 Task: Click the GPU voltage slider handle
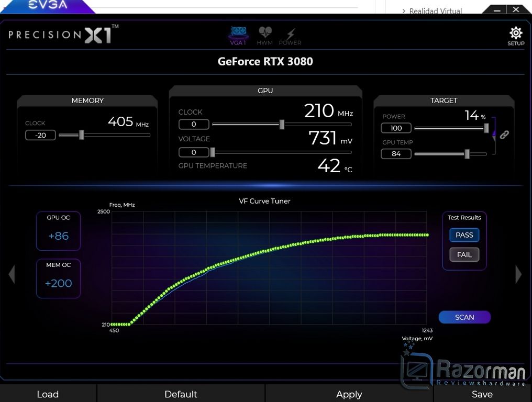(213, 152)
